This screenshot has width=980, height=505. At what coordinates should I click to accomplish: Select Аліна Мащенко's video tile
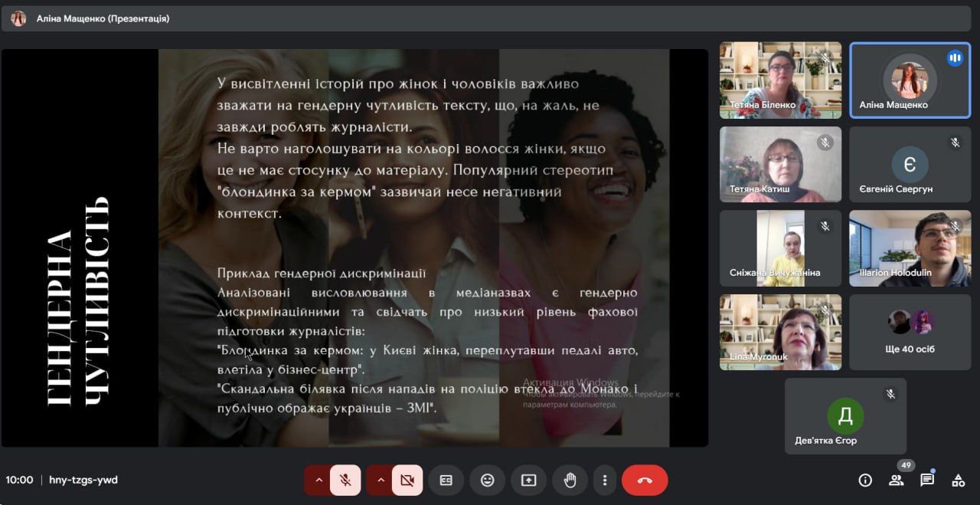tap(910, 80)
